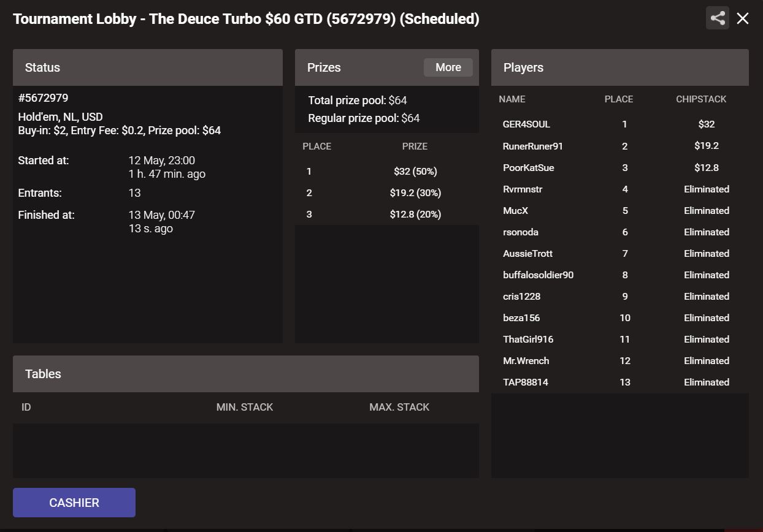Open the CASHIER button
Image resolution: width=763 pixels, height=532 pixels.
click(x=74, y=503)
